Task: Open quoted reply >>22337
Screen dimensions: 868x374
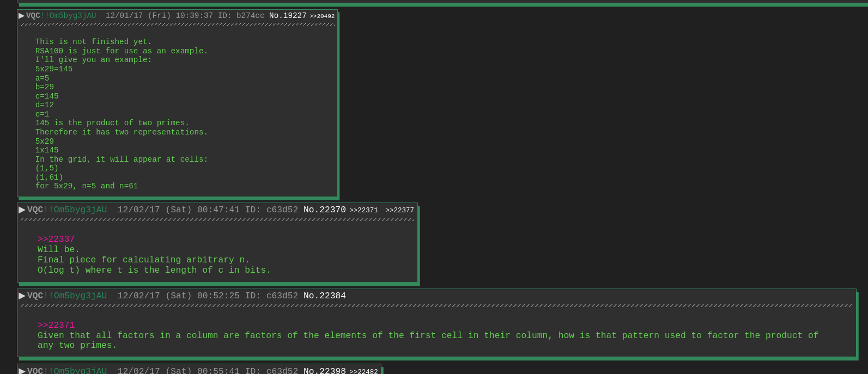Action: [56, 240]
